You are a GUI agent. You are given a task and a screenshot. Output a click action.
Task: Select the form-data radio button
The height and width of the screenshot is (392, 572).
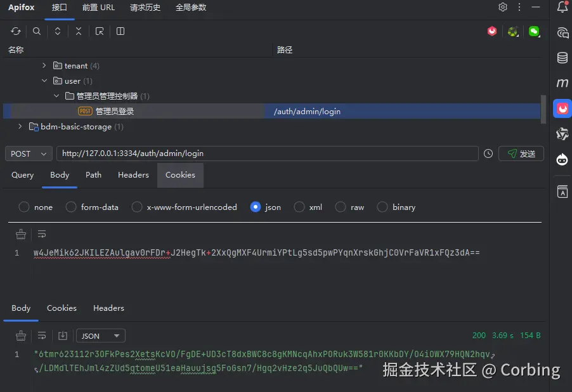(x=71, y=207)
